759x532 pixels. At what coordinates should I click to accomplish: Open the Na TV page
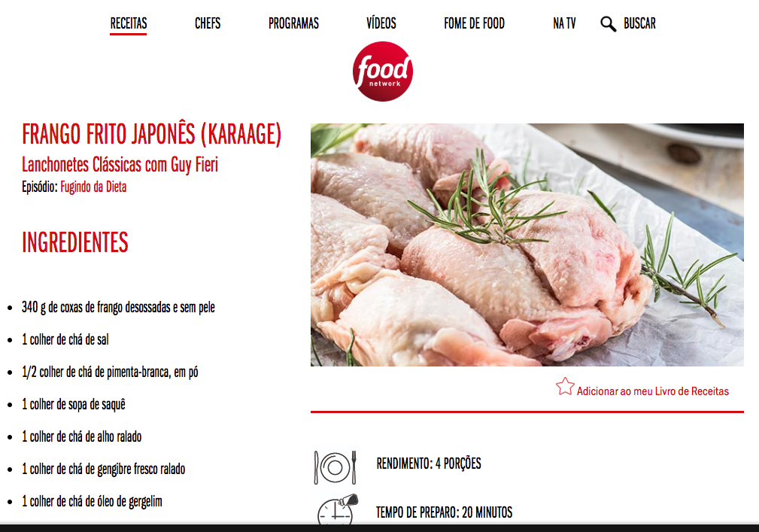pyautogui.click(x=564, y=23)
